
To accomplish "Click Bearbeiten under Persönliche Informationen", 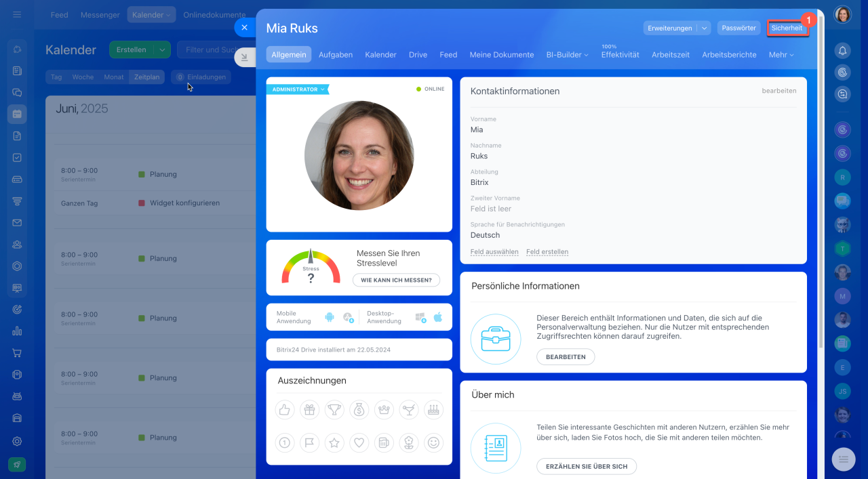I will click(566, 357).
